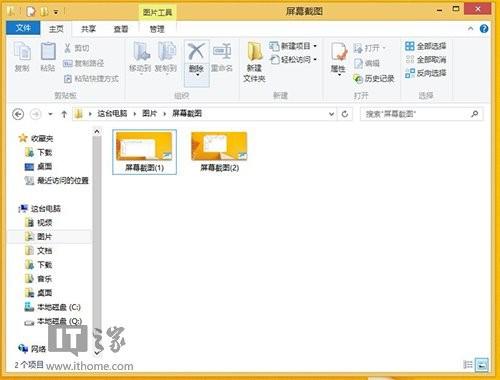The image size is (500, 380).
Task: Click the New Folder (新建文件夹) icon
Action: (255, 52)
